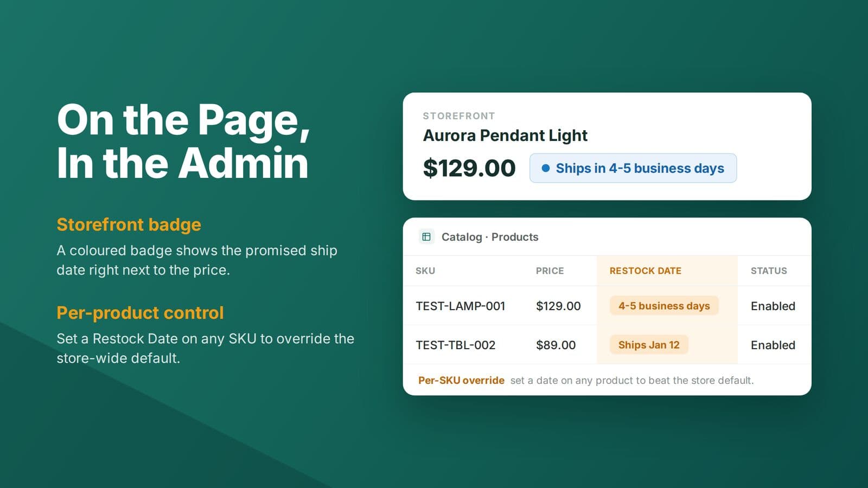Sort by the PRICE column header
This screenshot has height=488, width=868.
click(550, 271)
